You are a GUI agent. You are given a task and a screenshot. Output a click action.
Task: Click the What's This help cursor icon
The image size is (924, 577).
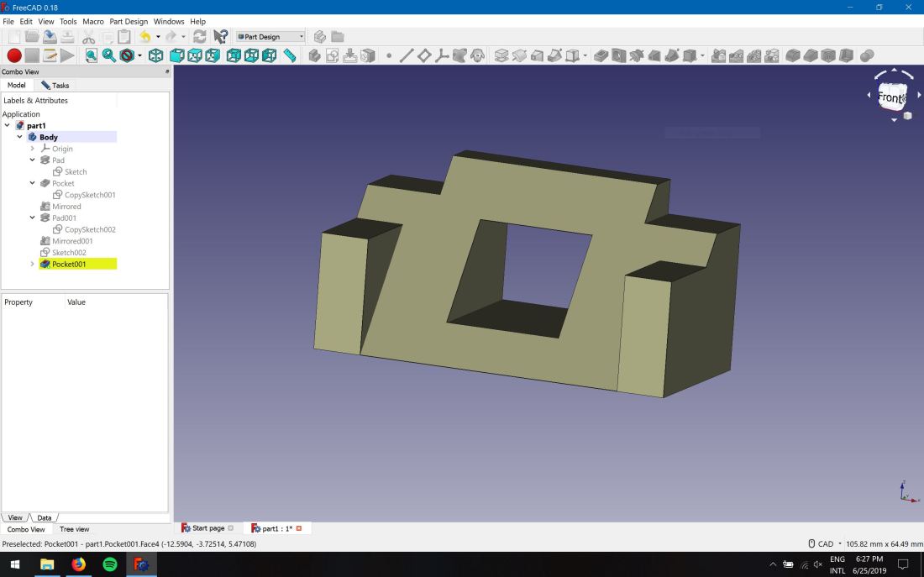click(220, 37)
